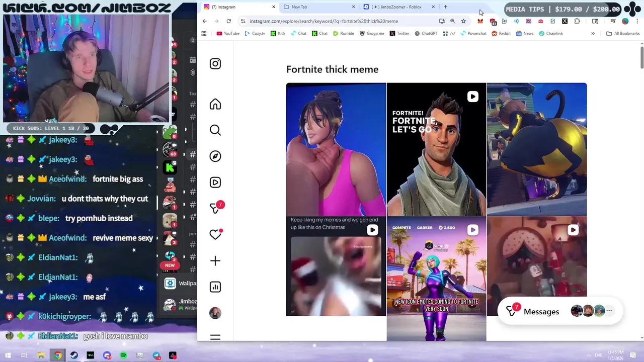The height and width of the screenshot is (362, 644).
Task: Expand hidden bookmarks chevron
Action: [593, 34]
